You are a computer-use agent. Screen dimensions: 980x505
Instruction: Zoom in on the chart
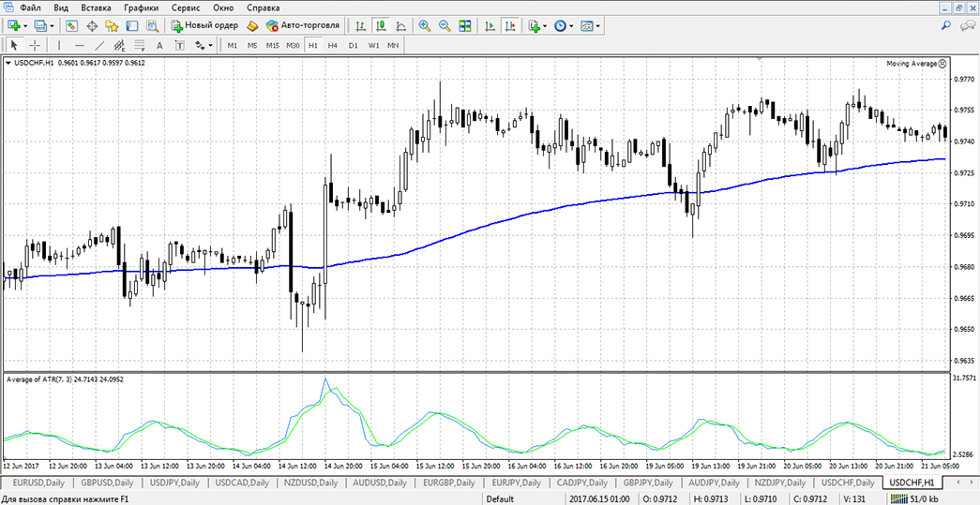coord(425,25)
